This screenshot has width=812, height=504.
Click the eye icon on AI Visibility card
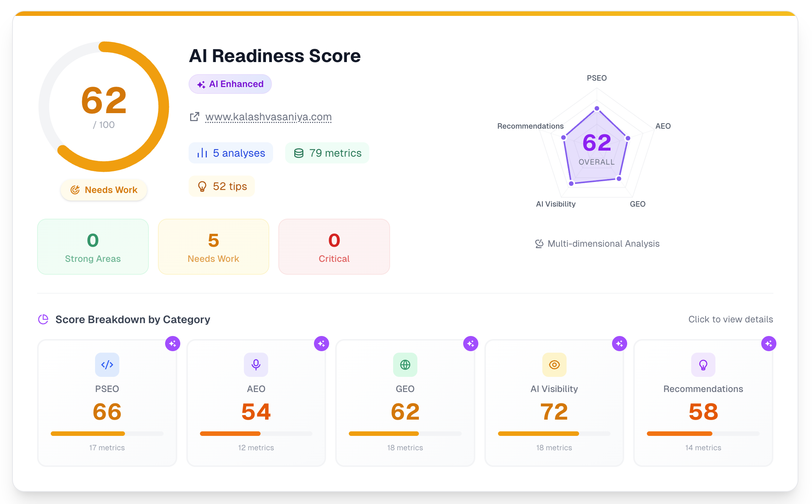(x=554, y=365)
